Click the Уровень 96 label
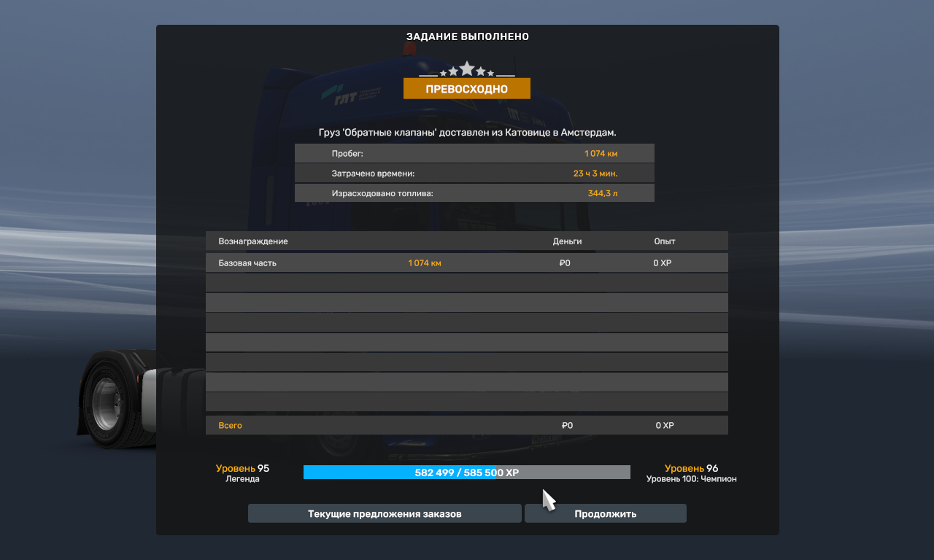Screen dimensions: 934x560 point(691,468)
